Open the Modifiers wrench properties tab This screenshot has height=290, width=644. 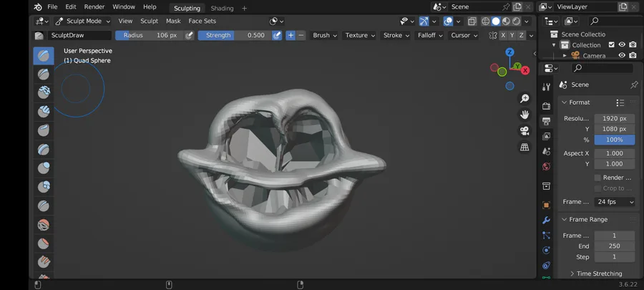coord(547,220)
